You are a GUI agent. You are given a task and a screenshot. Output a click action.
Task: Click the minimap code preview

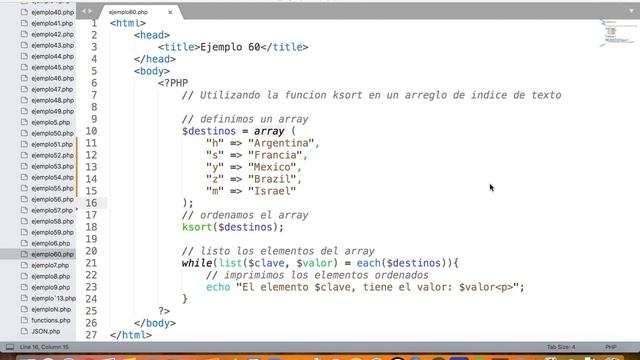[x=617, y=33]
